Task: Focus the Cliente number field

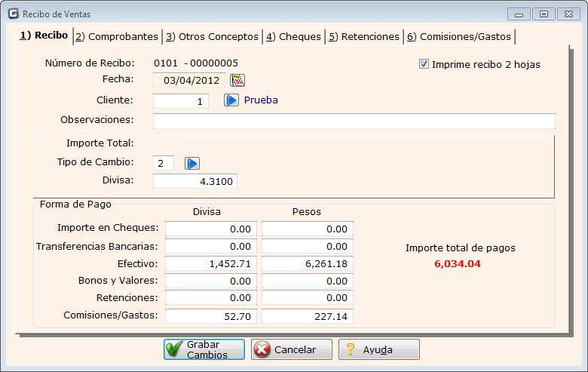Action: [x=181, y=101]
